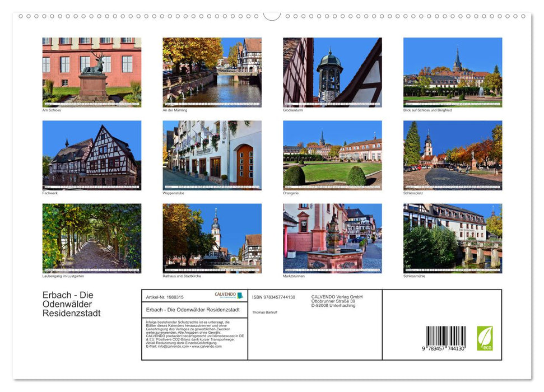Click the CALVENDO publisher logo
Viewport: 544px width, 392px height.
(x=229, y=296)
